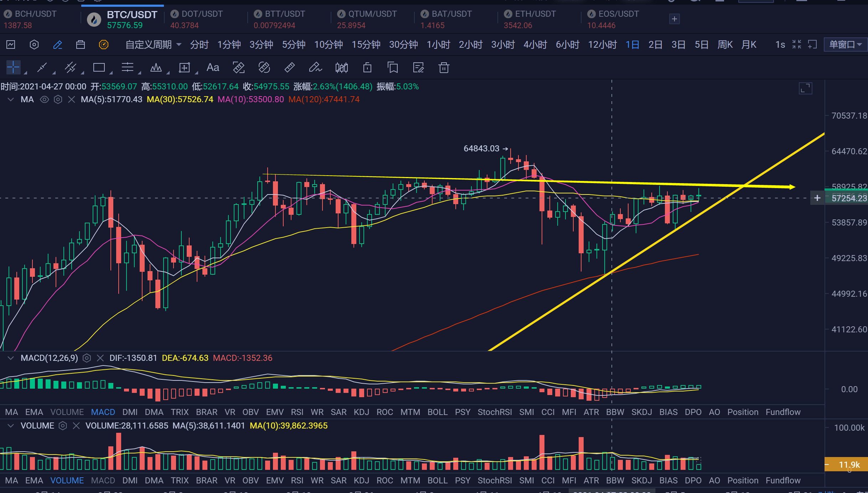The image size is (868, 493).
Task: Collapse the VOLUME panel chevron
Action: 11,426
